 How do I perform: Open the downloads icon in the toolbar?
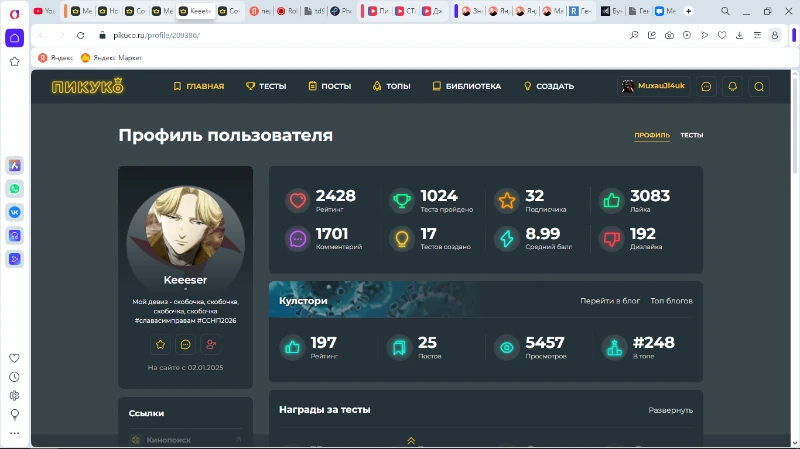pos(739,35)
